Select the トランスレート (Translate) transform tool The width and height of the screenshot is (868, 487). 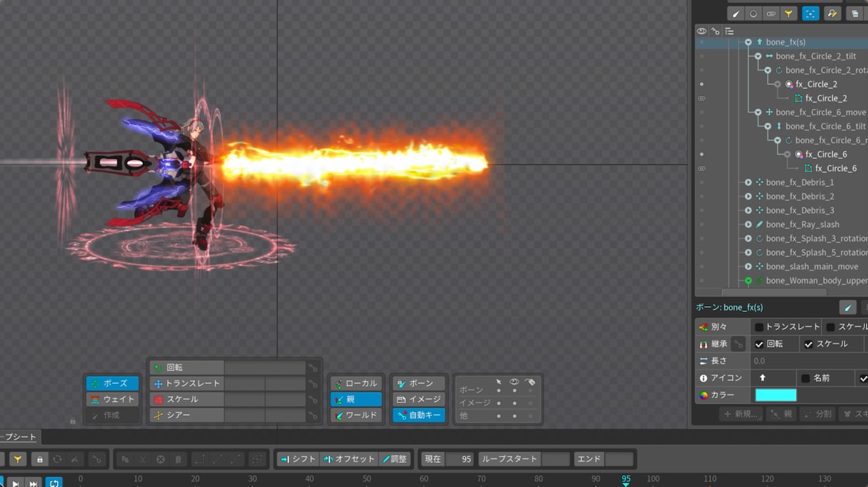187,383
